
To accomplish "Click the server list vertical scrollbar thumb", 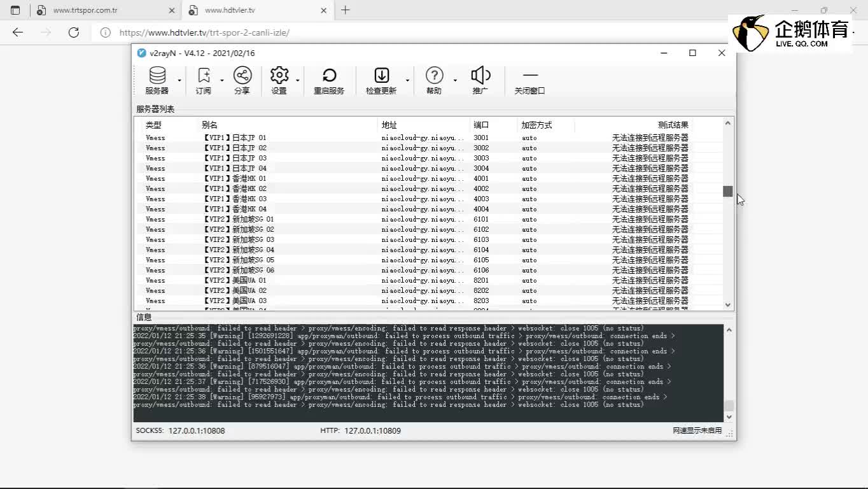I will (727, 191).
